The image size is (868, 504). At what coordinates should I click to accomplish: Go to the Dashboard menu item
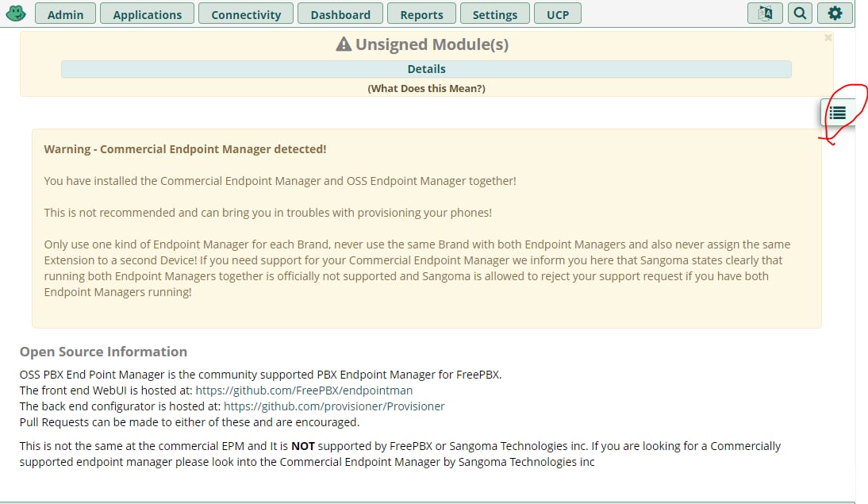(x=340, y=13)
